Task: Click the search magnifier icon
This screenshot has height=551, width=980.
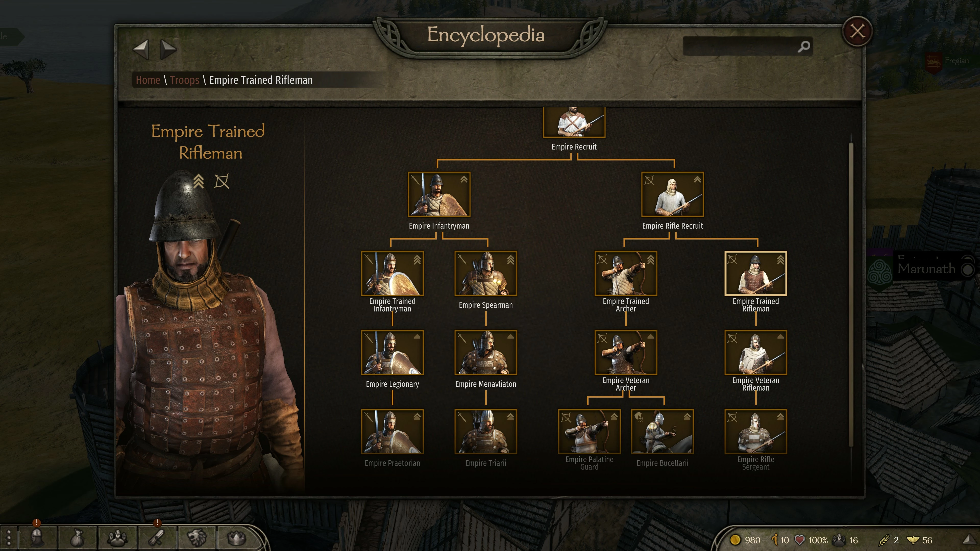Action: [x=803, y=47]
